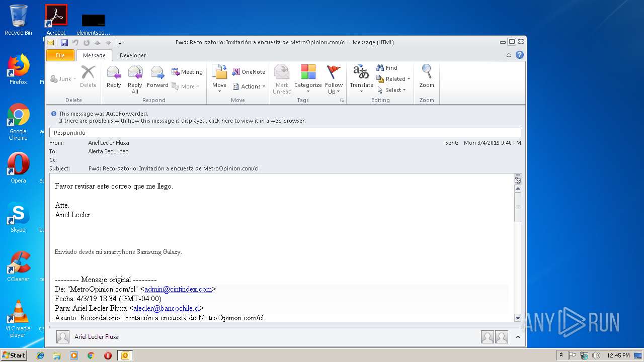Forward this message using the Forward icon
The image size is (644, 362).
pyautogui.click(x=157, y=73)
